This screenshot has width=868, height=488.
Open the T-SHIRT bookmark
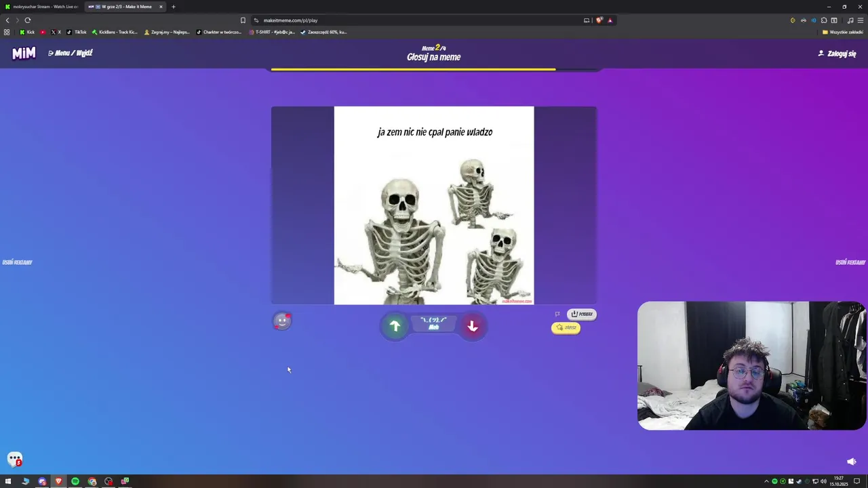tap(271, 32)
